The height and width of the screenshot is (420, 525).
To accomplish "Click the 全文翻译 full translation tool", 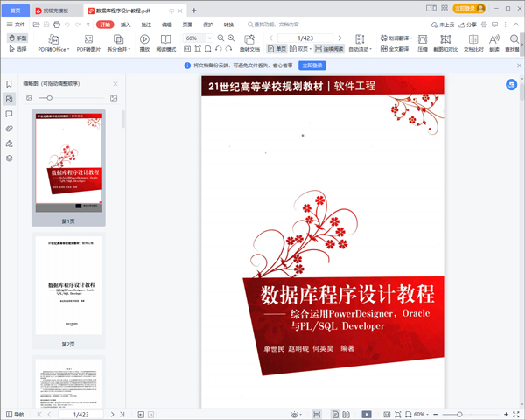I will click(395, 49).
